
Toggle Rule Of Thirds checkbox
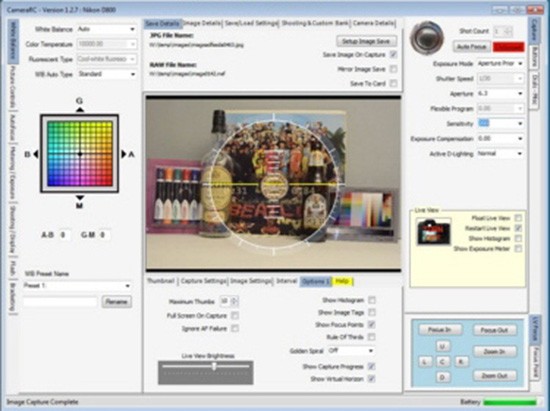(371, 337)
